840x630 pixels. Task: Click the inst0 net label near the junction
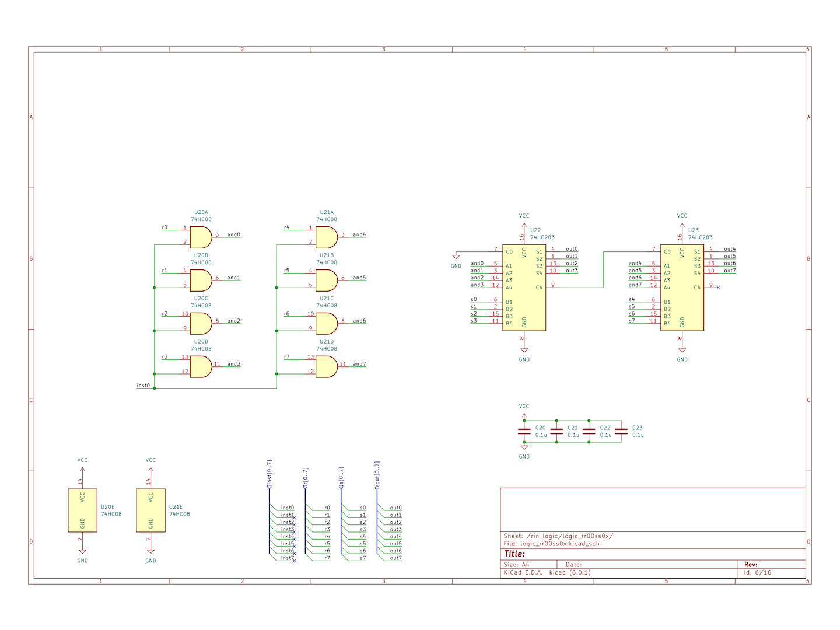point(143,386)
